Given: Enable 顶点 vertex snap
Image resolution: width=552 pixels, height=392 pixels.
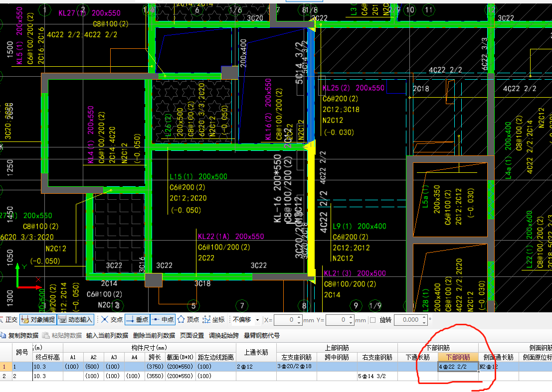Looking at the screenshot, I should click(188, 320).
